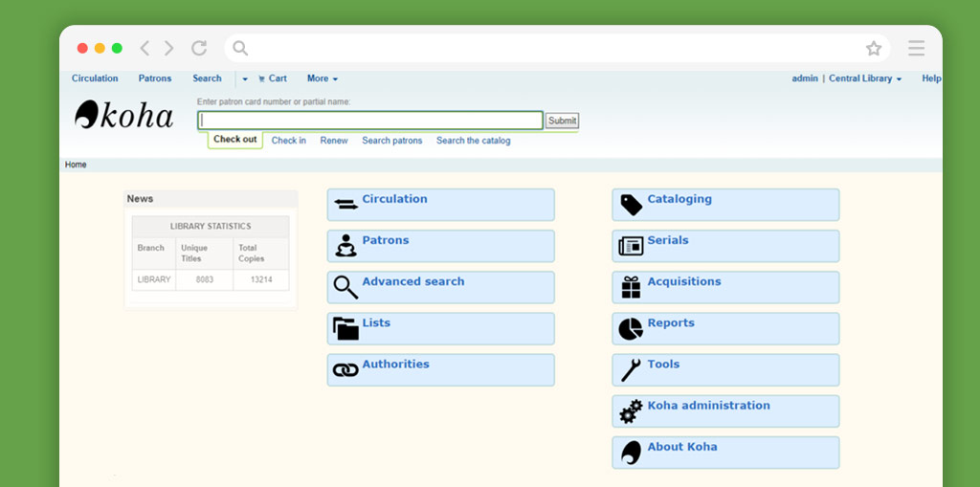
Task: Click the Lists folder icon
Action: point(345,328)
